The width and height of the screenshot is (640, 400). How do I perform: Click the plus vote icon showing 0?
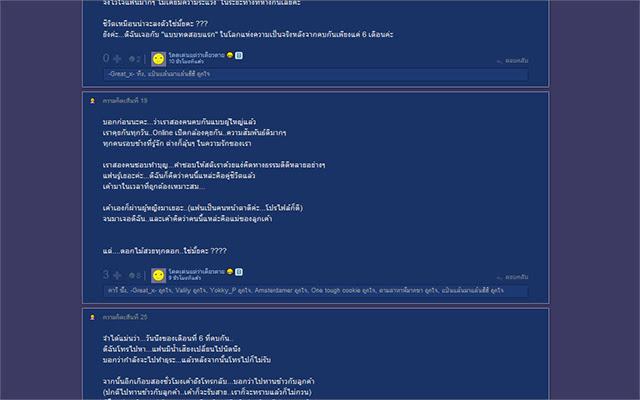(117, 59)
